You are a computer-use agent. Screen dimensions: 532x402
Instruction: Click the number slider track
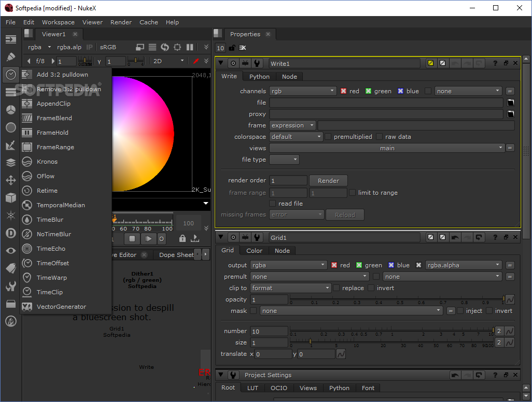coord(391,330)
